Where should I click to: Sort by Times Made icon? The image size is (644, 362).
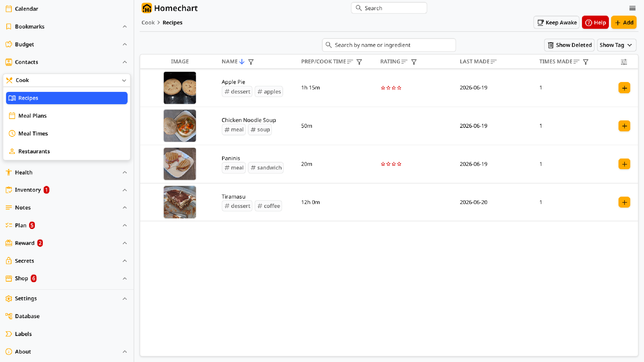point(576,62)
